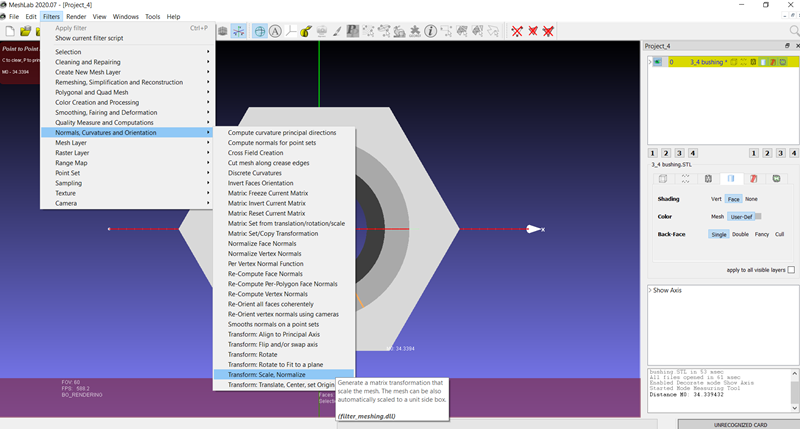Set Back-Face to Cull
The width and height of the screenshot is (800, 429).
tap(780, 234)
